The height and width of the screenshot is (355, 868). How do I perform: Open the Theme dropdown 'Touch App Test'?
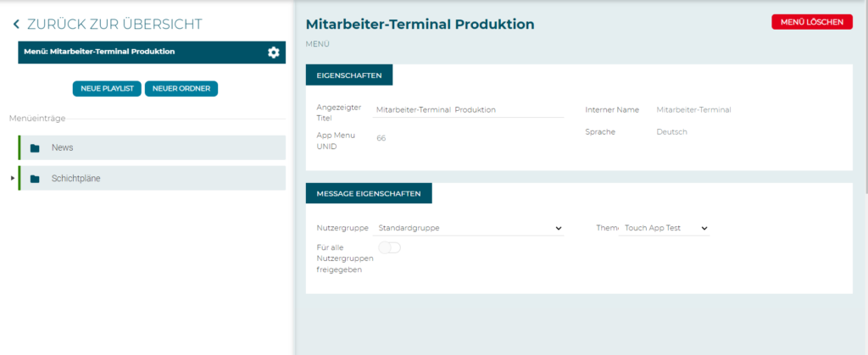(665, 228)
